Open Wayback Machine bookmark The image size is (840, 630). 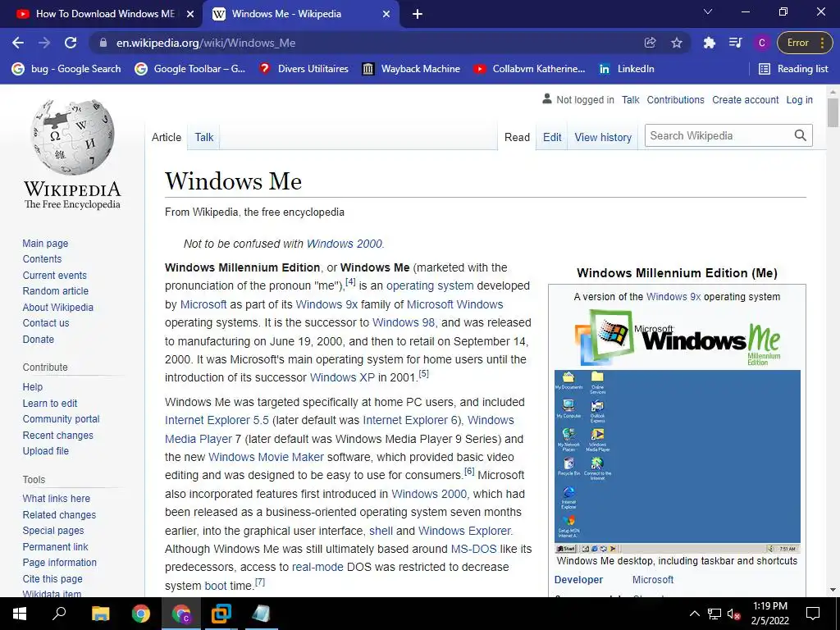click(x=412, y=69)
